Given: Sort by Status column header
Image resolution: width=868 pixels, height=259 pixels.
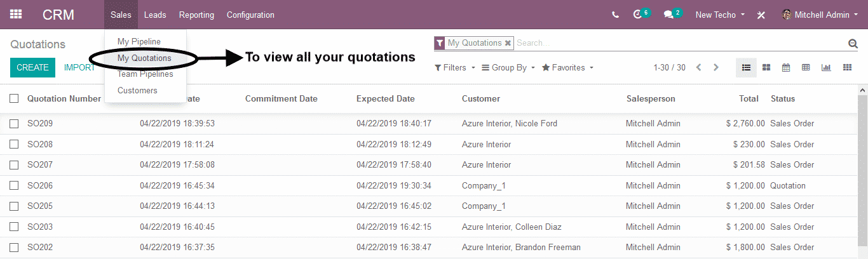Looking at the screenshot, I should point(782,98).
